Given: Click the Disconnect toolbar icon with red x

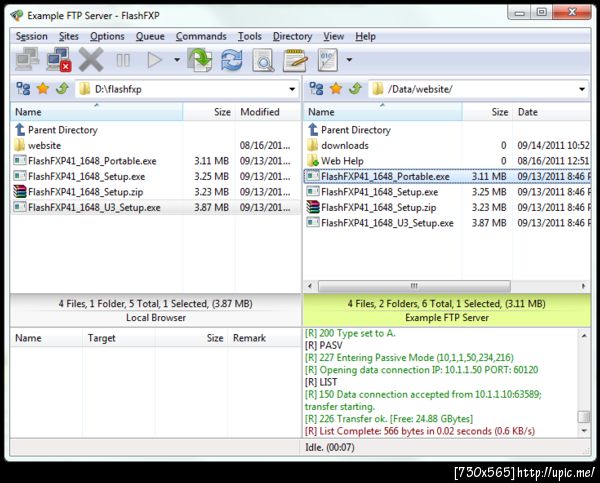Looking at the screenshot, I should [x=59, y=59].
